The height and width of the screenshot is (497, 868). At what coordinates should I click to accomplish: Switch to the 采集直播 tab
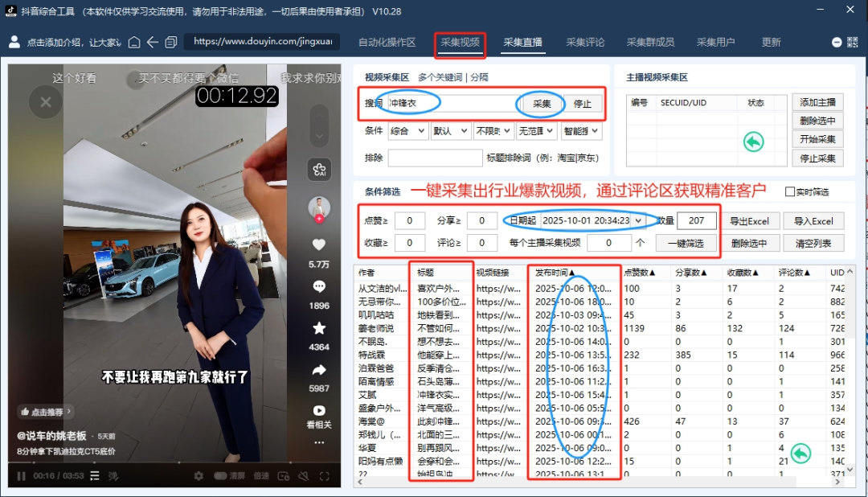pos(522,42)
